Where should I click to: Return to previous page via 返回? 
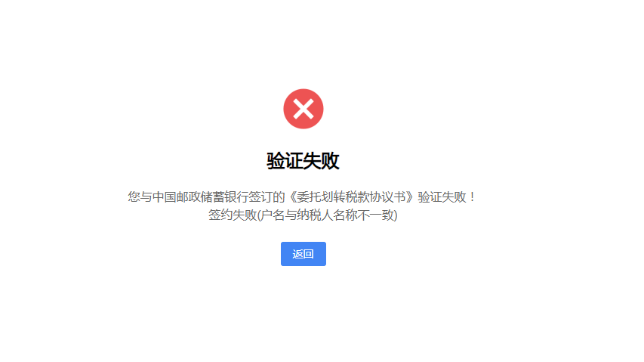coord(303,254)
